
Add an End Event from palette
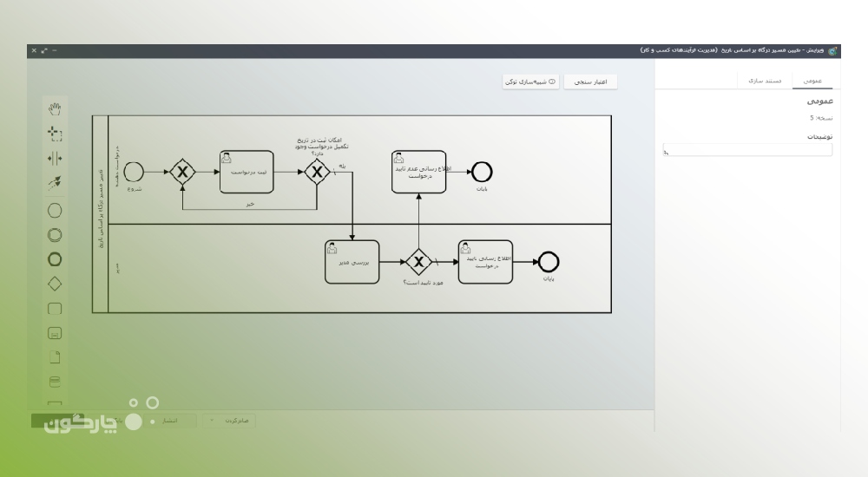tap(55, 258)
